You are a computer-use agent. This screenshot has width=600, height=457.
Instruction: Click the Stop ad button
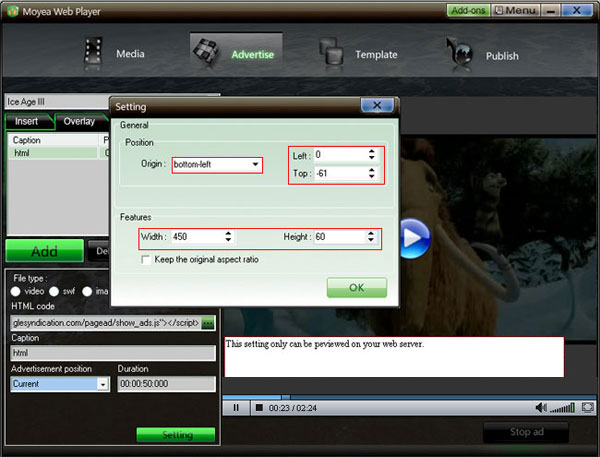(526, 432)
